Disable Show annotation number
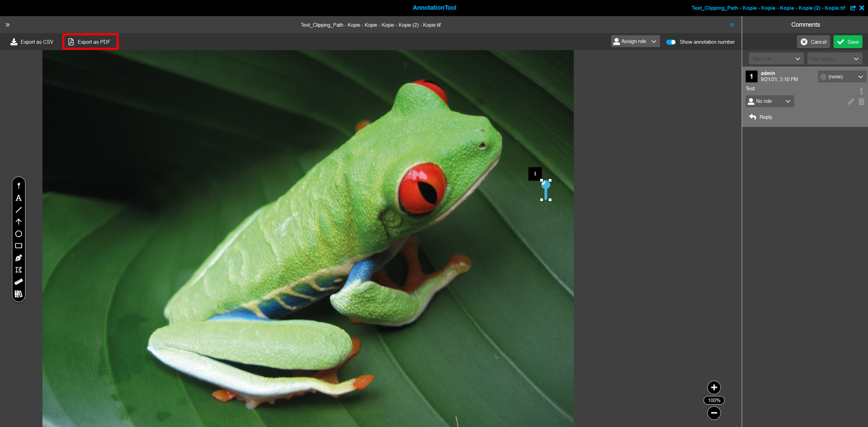This screenshot has width=868, height=427. [671, 42]
